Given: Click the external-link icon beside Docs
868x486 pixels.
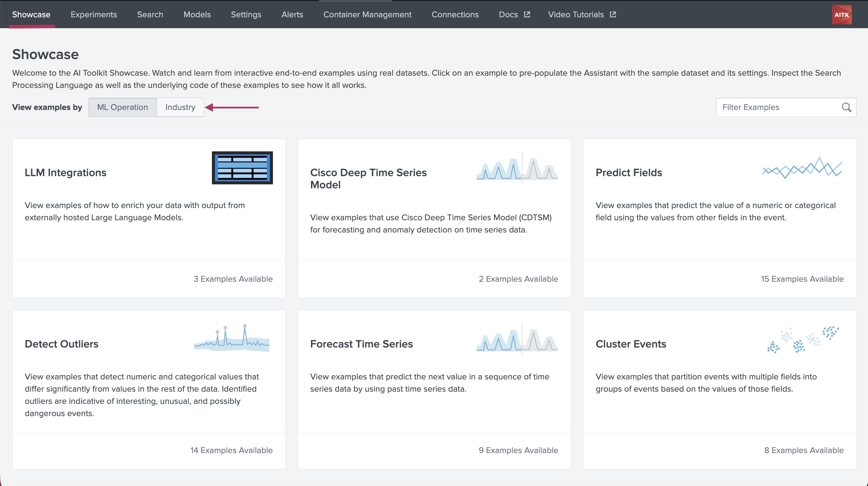Looking at the screenshot, I should pos(527,15).
